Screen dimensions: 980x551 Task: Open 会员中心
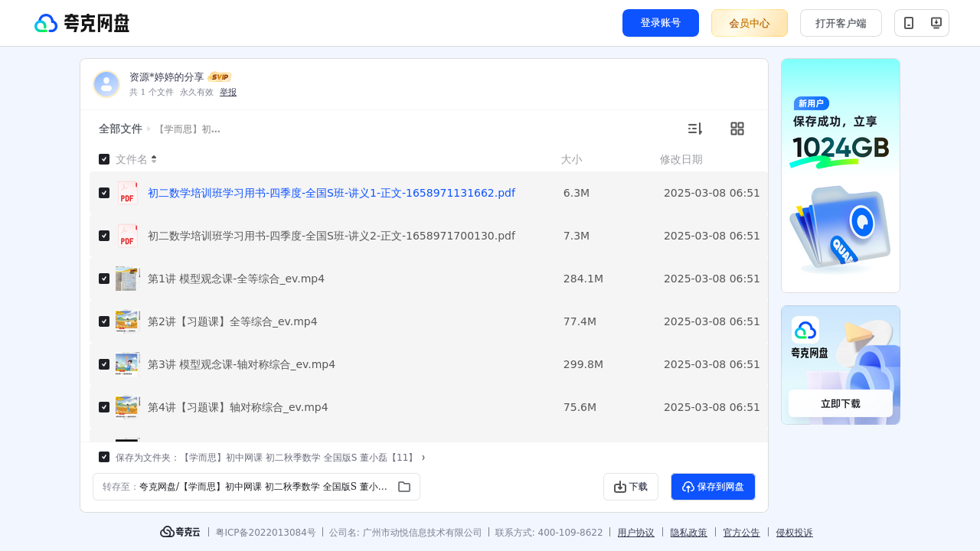(x=750, y=23)
